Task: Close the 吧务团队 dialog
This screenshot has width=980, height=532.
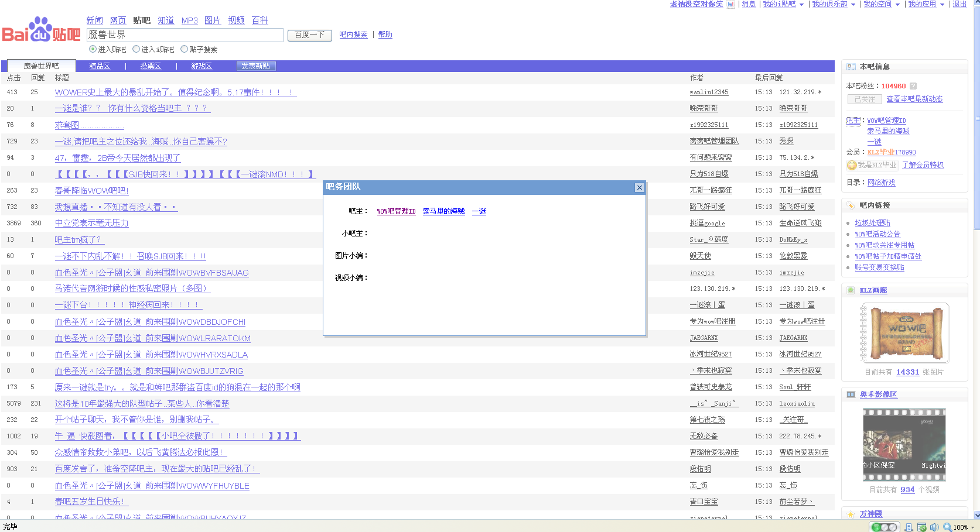Action: coord(639,187)
